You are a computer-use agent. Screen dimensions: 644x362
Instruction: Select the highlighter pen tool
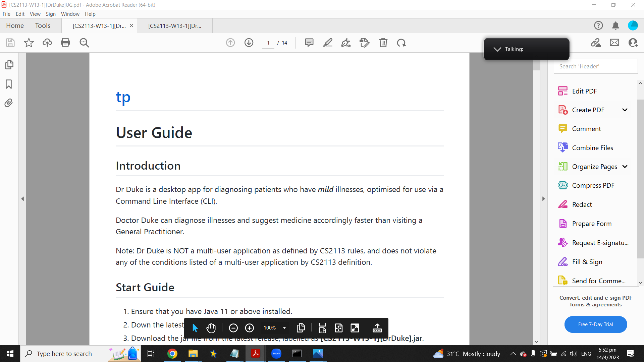[x=328, y=43]
